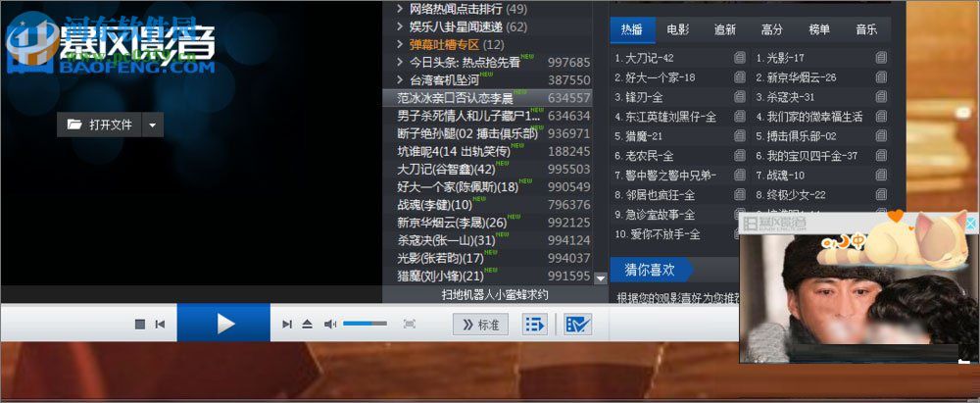Image resolution: width=980 pixels, height=403 pixels.
Task: Select 断子绝孙腿(02 搏击俱乐部) entry
Action: (487, 134)
